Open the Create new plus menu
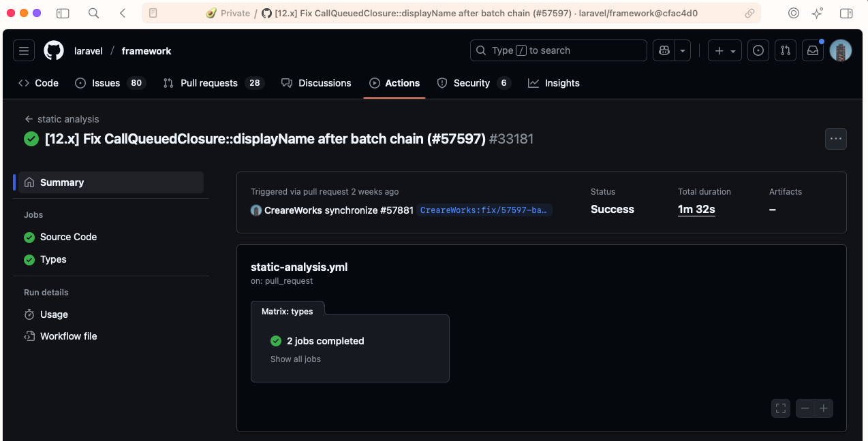 [725, 51]
